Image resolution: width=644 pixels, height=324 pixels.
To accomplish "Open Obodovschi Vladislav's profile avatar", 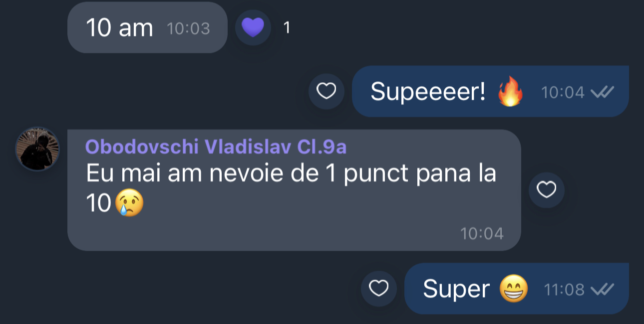I will click(37, 149).
